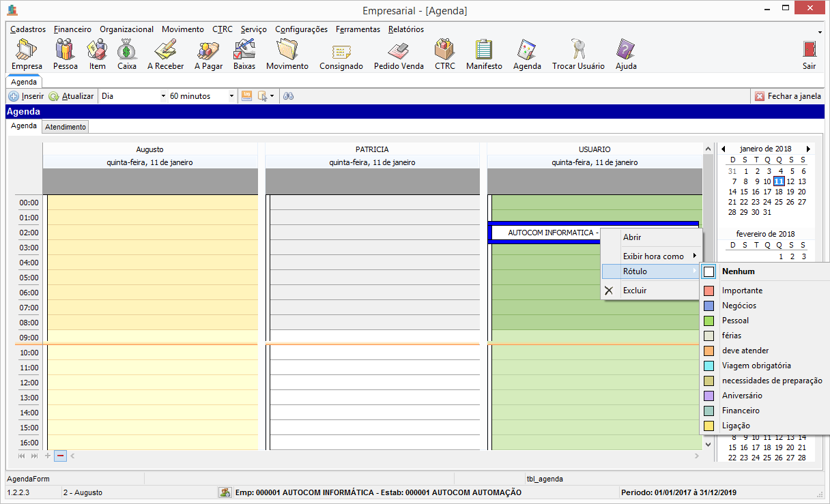Expand the Dia view dropdown

(163, 96)
